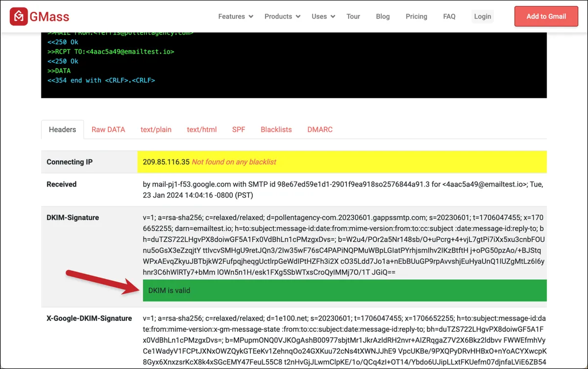Image resolution: width=588 pixels, height=369 pixels.
Task: Open the FAQ page
Action: click(449, 16)
